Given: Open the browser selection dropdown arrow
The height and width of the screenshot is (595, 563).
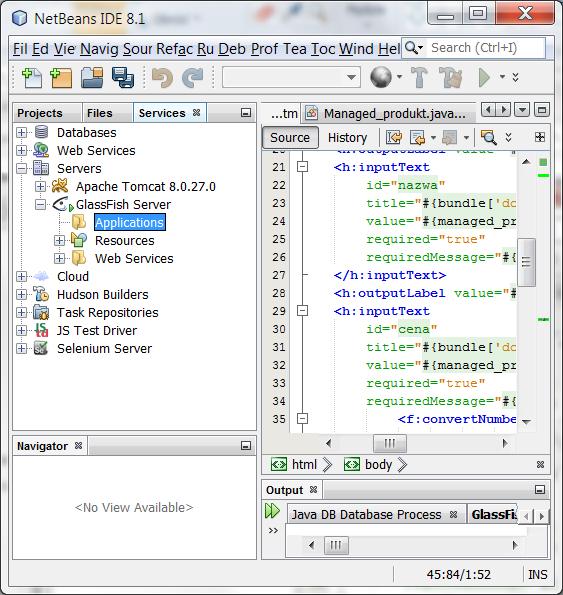Looking at the screenshot, I should [399, 77].
